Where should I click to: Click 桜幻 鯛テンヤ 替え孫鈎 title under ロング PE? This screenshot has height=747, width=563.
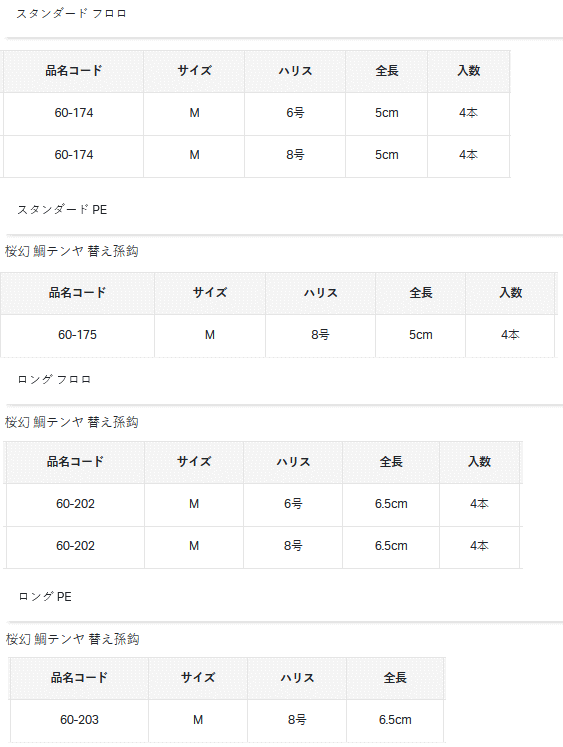pyautogui.click(x=72, y=639)
